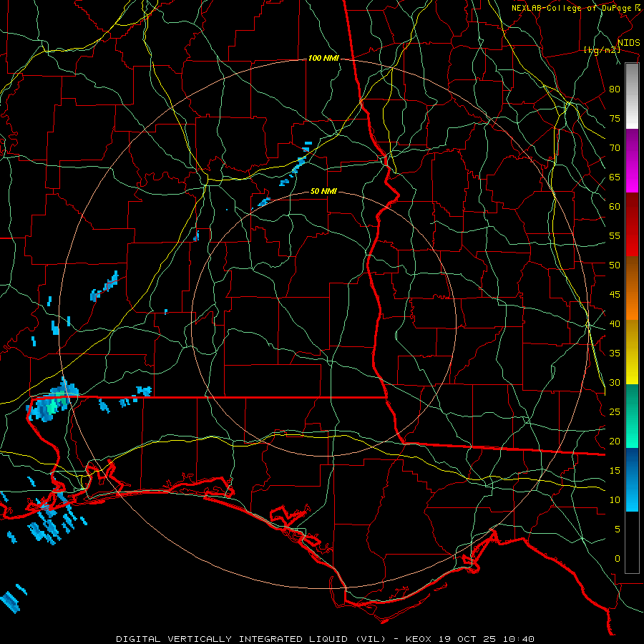Screen dimensions: 644x644
Task: Click the 50 value on color scale
Action: click(x=615, y=265)
